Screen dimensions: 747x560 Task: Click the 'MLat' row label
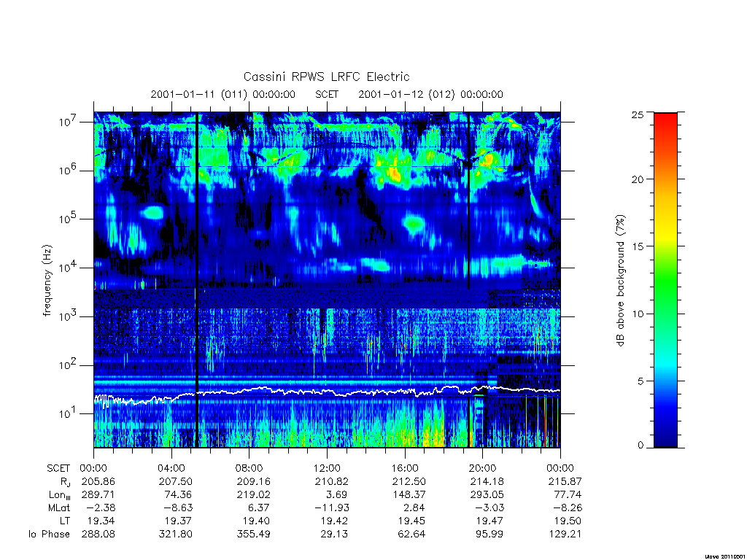tap(58, 507)
